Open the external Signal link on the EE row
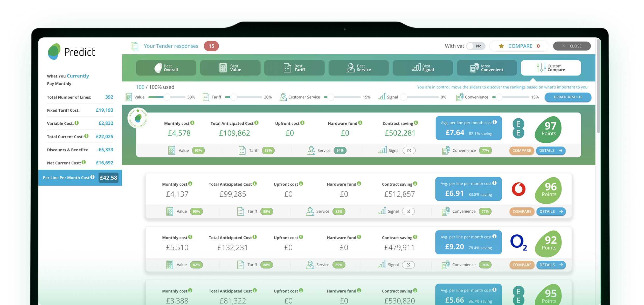This screenshot has width=644, height=305. tap(409, 150)
